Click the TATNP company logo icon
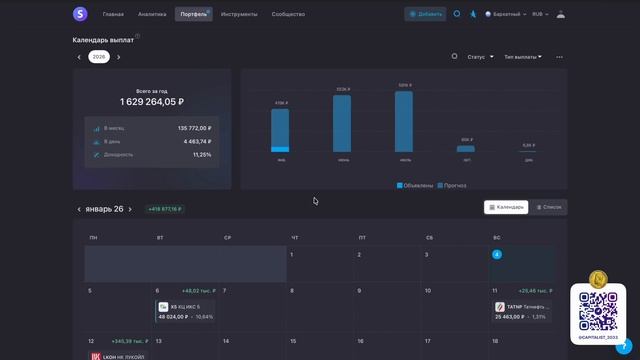The image size is (640, 360). pyautogui.click(x=500, y=307)
